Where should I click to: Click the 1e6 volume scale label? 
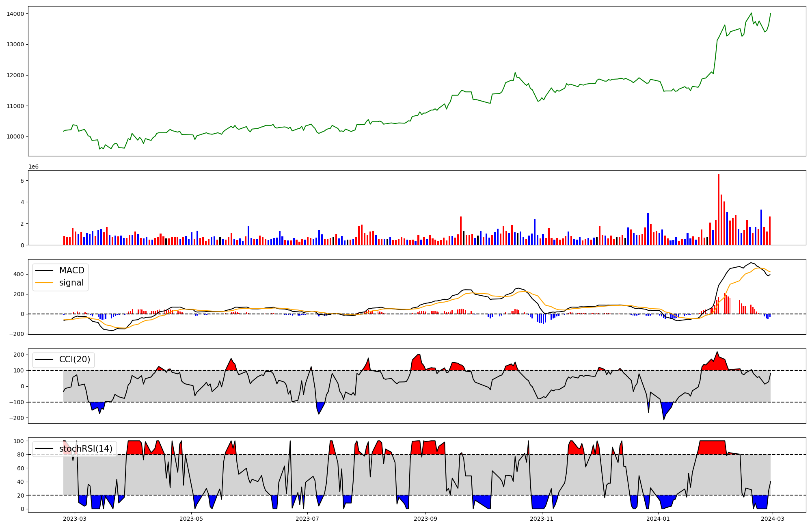(x=33, y=167)
